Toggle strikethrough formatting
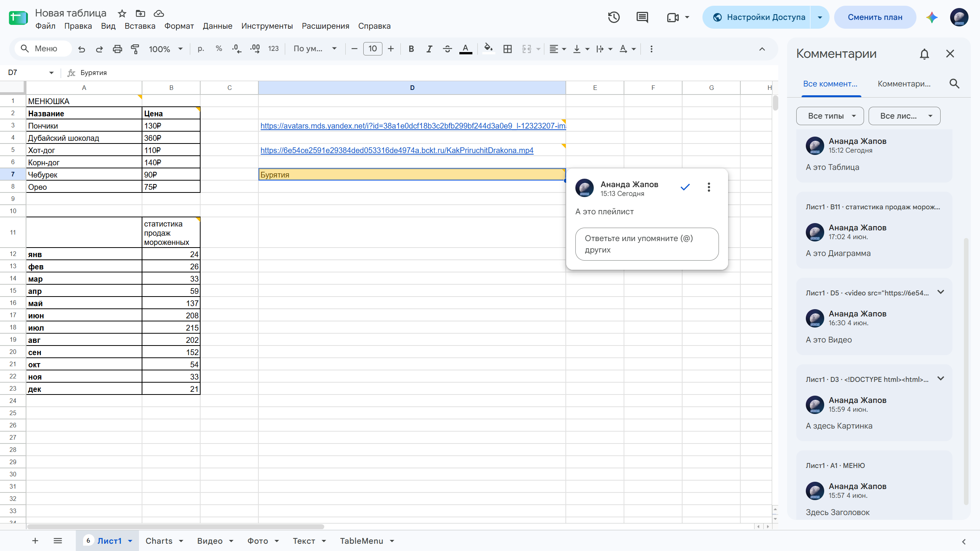Screen dimensions: 980x551 pos(447,49)
